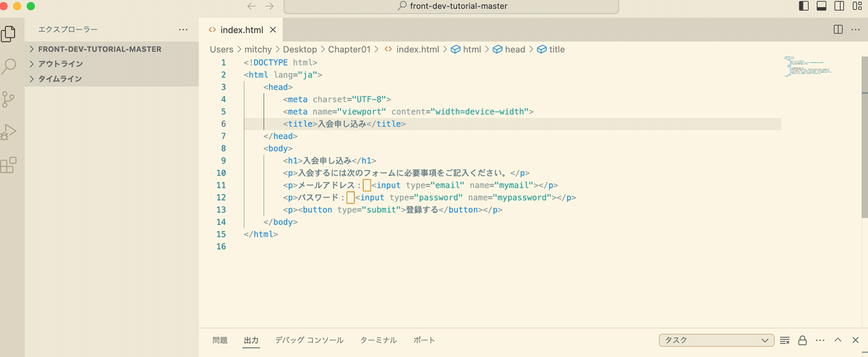868x357 pixels.
Task: Open editor more actions menu
Action: 856,30
